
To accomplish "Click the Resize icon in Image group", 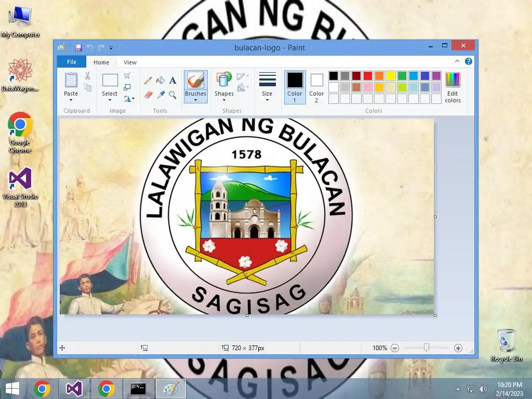I will 127,87.
